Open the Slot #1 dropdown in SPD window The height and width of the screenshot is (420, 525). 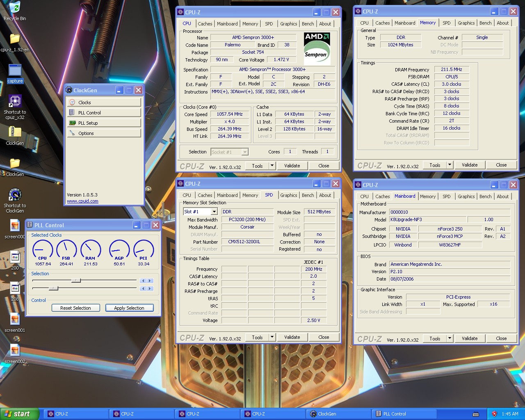[214, 212]
